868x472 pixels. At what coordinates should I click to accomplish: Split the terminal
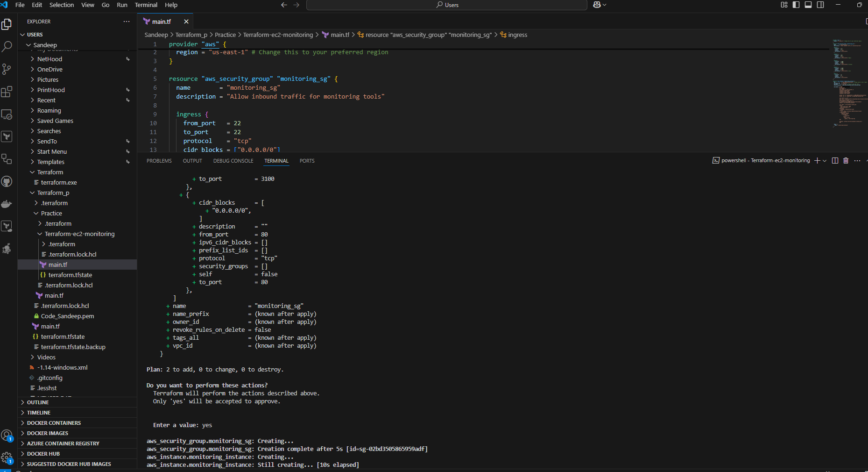pyautogui.click(x=835, y=160)
